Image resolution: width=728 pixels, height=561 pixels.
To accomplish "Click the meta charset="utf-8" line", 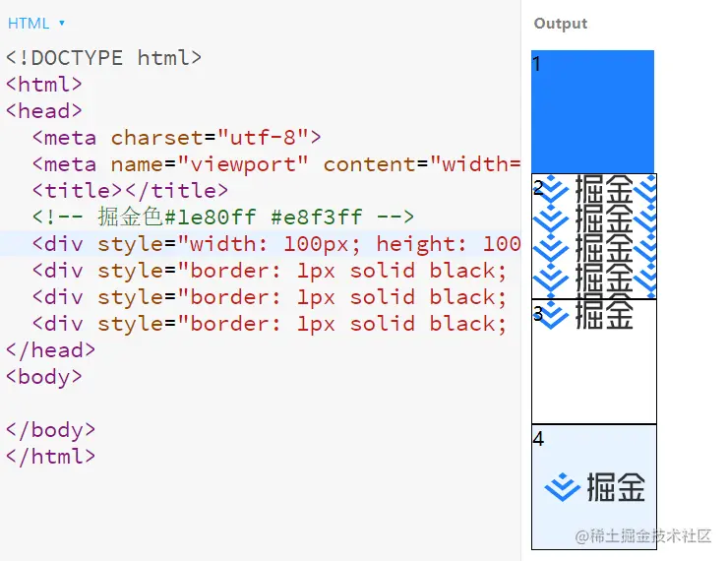I will pyautogui.click(x=176, y=138).
